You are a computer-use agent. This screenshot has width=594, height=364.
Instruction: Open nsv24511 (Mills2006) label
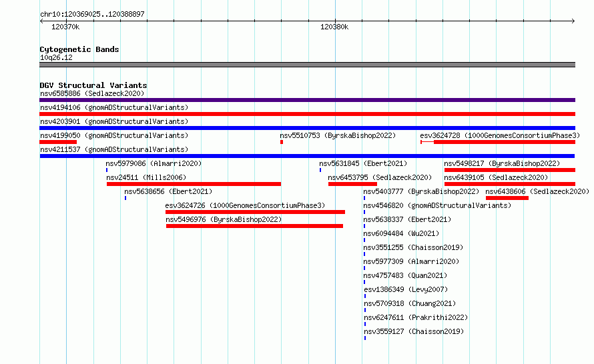tap(146, 177)
